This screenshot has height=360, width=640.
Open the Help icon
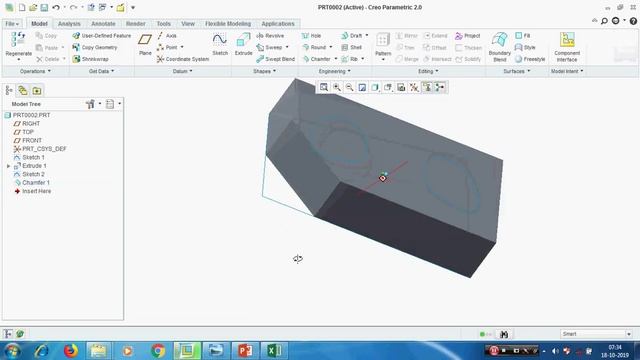click(633, 21)
